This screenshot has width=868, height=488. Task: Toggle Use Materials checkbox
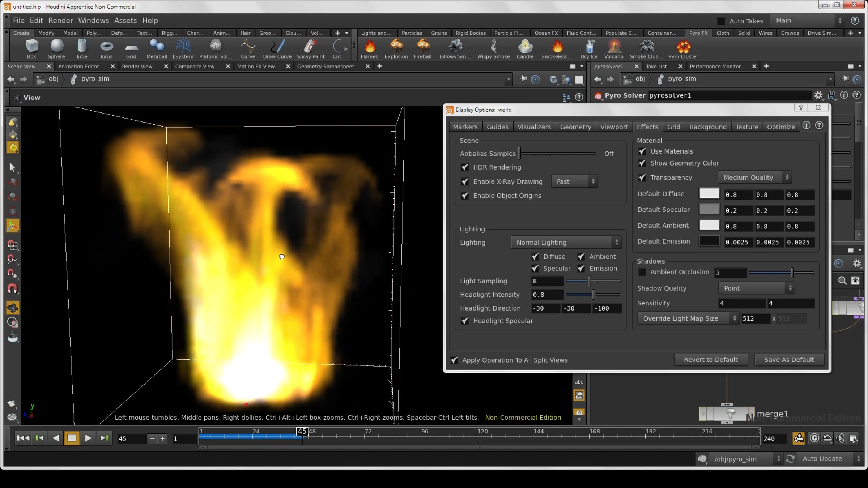pyautogui.click(x=642, y=151)
